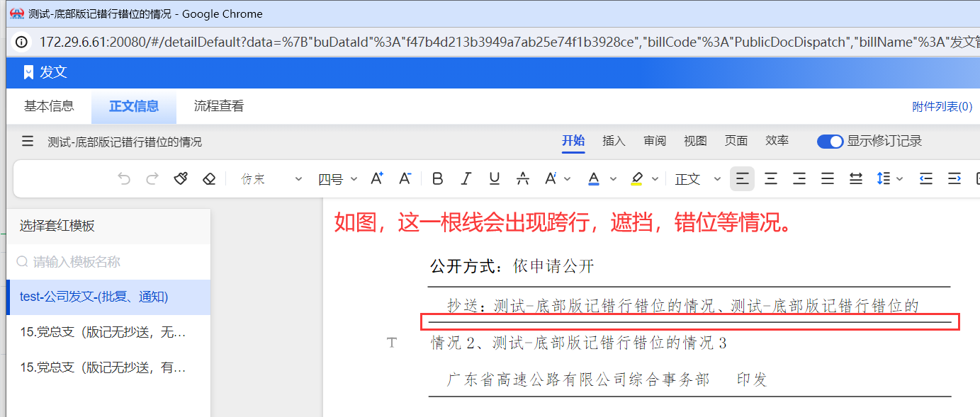The height and width of the screenshot is (417, 980).
Task: Align text left
Action: pos(742,179)
